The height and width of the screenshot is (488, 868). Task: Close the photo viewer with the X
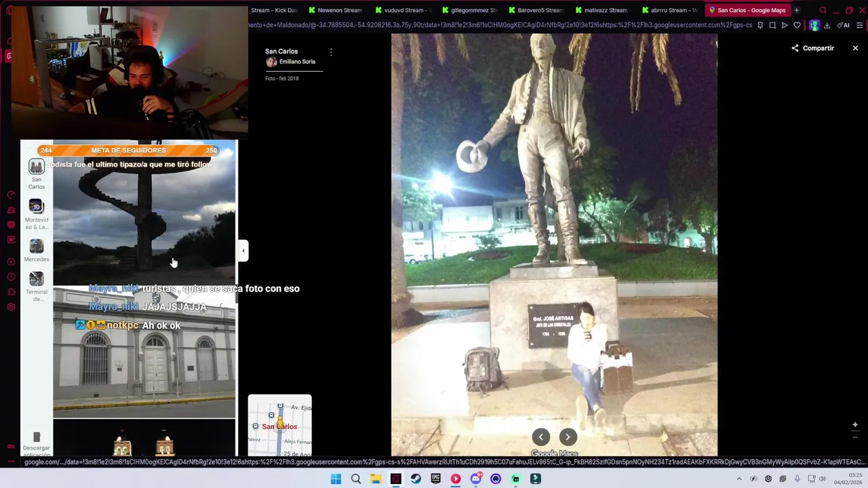pyautogui.click(x=855, y=48)
